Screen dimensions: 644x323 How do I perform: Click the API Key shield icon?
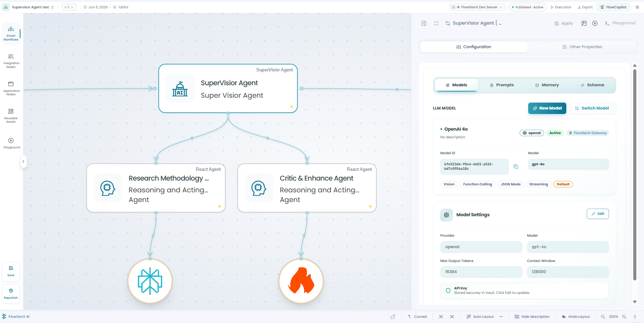tap(448, 290)
